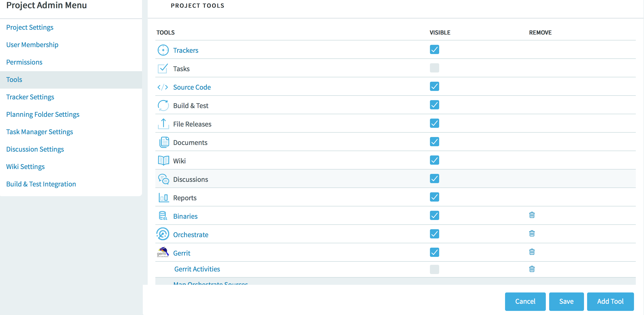Click the Documents pages icon

[x=164, y=142]
